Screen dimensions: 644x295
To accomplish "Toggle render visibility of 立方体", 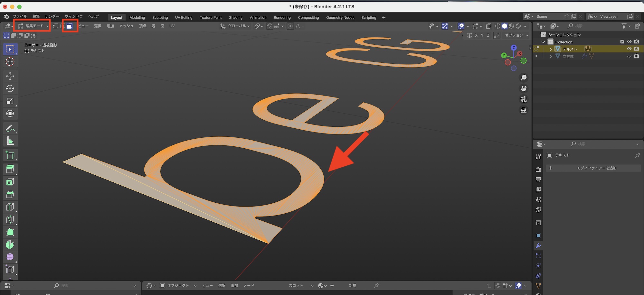I will [x=637, y=56].
